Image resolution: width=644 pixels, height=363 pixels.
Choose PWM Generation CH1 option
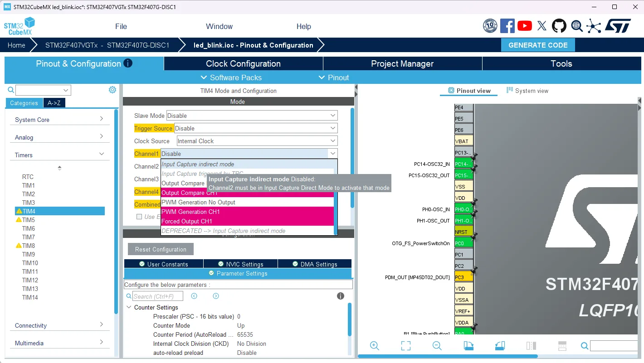click(247, 212)
